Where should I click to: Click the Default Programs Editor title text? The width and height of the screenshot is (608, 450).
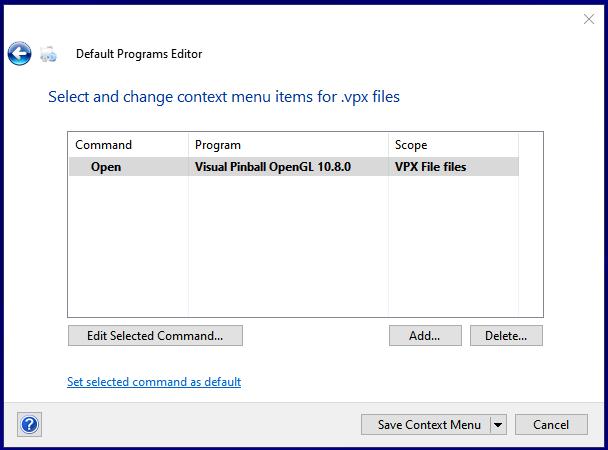(139, 54)
